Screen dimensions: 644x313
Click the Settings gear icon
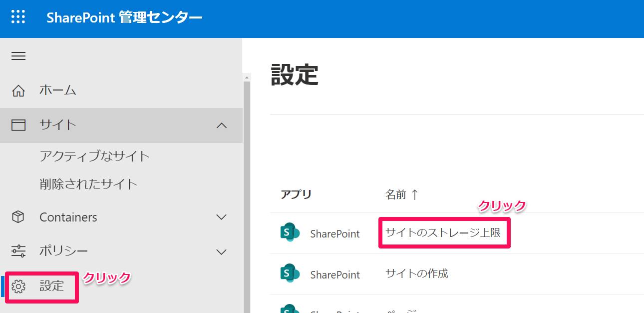click(x=18, y=286)
